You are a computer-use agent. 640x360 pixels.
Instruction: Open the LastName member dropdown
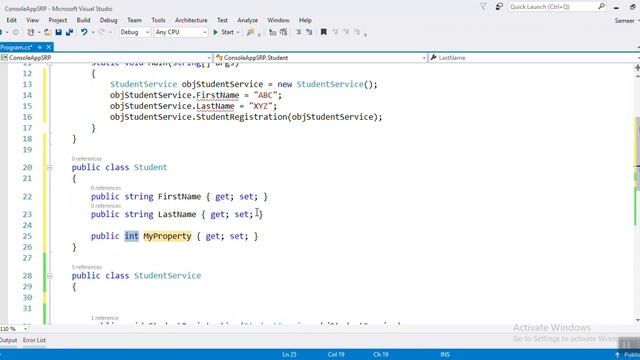tap(534, 58)
